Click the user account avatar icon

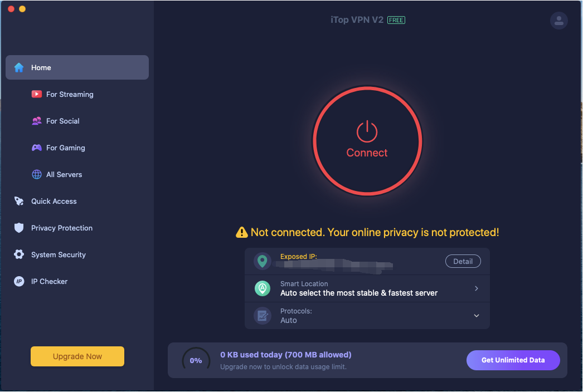(558, 21)
